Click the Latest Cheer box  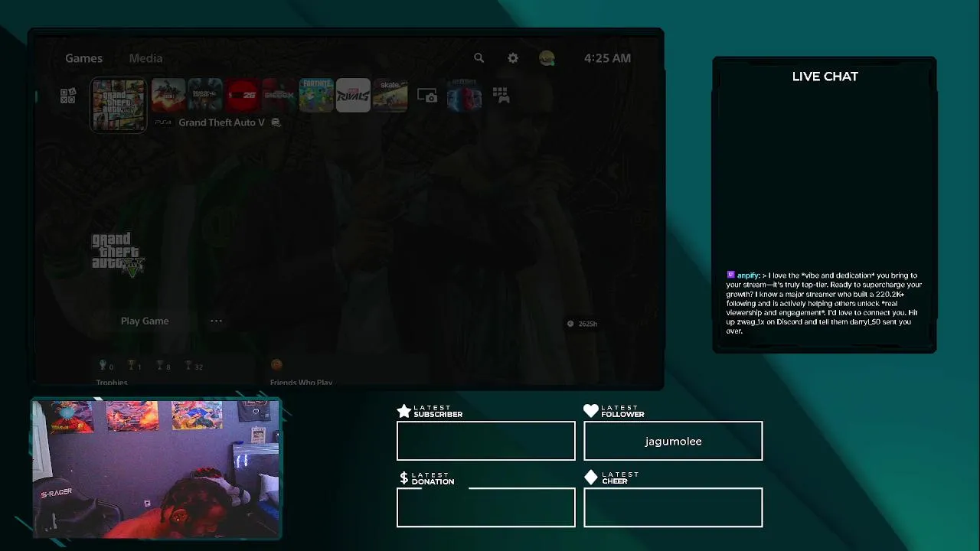tap(673, 507)
